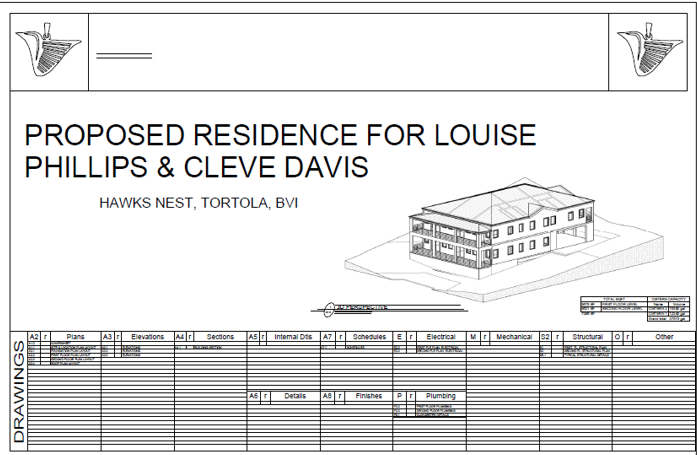Click the Plumbing column header
Viewport: 697px width, 455px height.
tap(440, 396)
